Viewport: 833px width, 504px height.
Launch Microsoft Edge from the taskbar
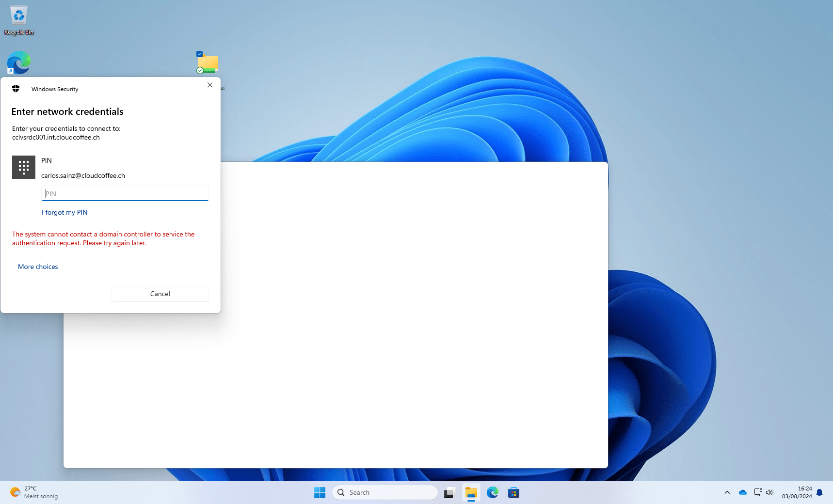click(492, 492)
